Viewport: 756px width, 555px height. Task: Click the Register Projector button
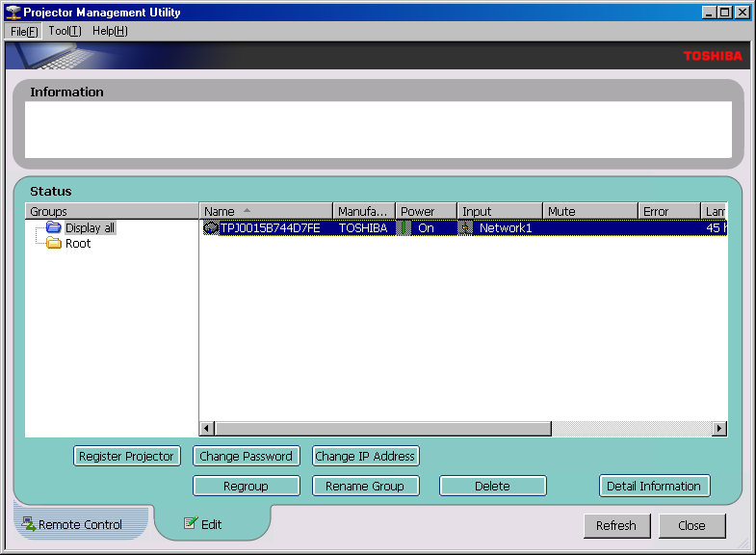(x=127, y=456)
